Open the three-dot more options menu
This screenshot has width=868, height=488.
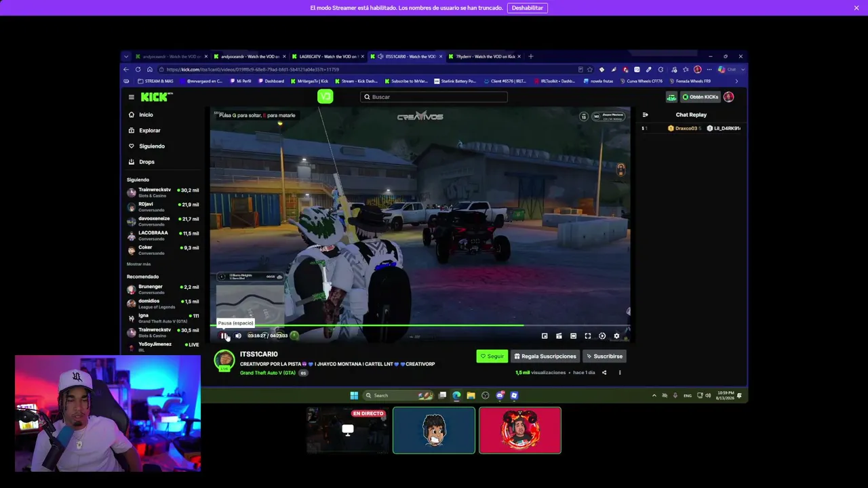pos(619,372)
